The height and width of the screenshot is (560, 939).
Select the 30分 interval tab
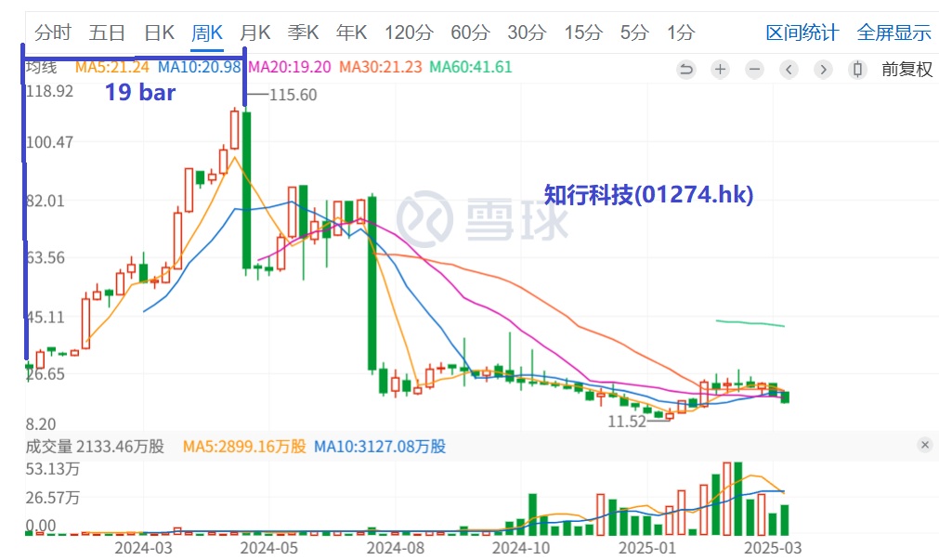(527, 33)
